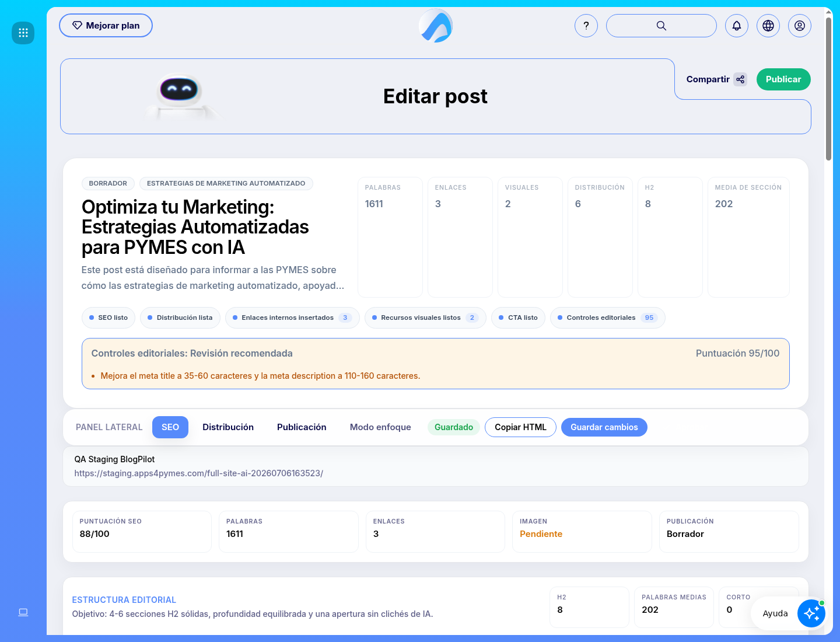Image resolution: width=840 pixels, height=642 pixels.
Task: Open notifications bell icon
Action: (737, 26)
